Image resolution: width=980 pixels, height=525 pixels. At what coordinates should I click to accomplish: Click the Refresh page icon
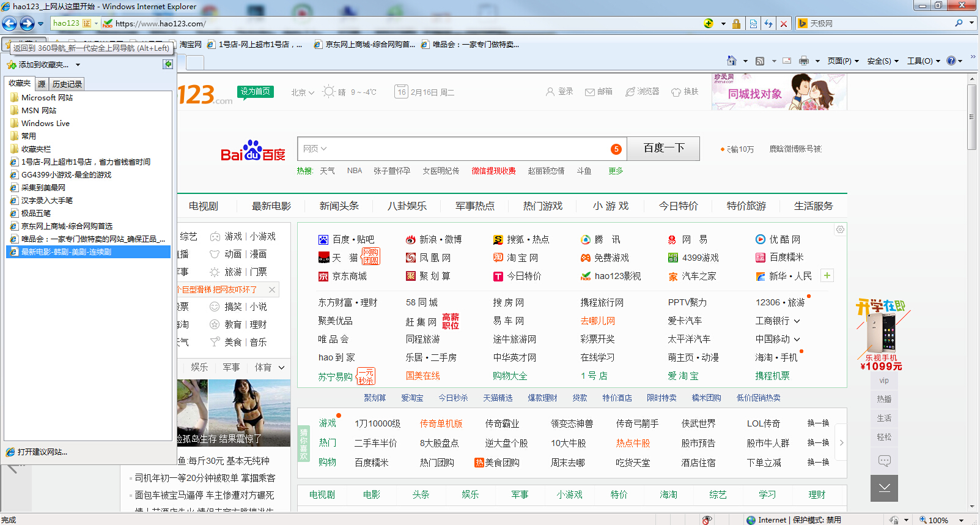pyautogui.click(x=768, y=23)
